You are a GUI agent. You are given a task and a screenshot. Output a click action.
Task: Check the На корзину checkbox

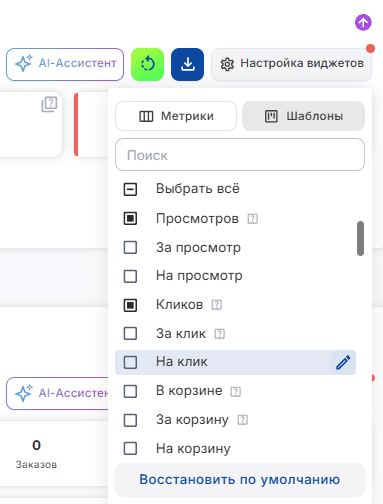[130, 448]
